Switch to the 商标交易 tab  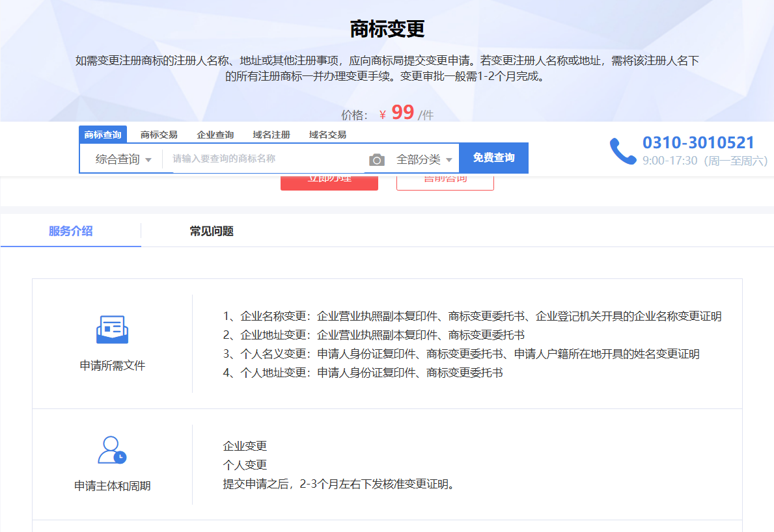tap(159, 135)
